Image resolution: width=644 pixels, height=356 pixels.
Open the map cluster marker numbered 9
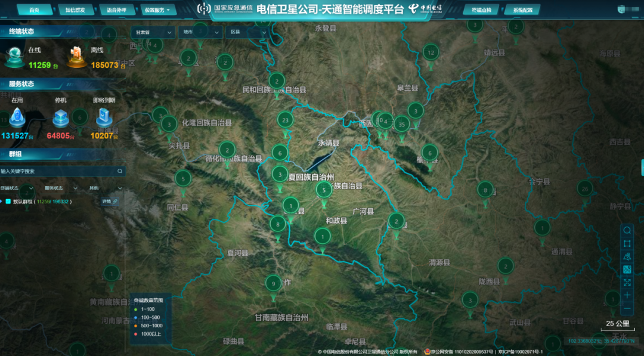tap(274, 283)
